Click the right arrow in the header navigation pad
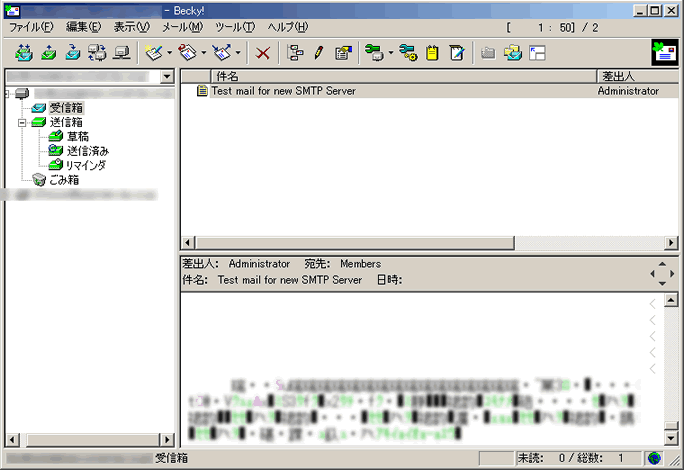Viewport: 684px width, 470px height. [x=672, y=274]
